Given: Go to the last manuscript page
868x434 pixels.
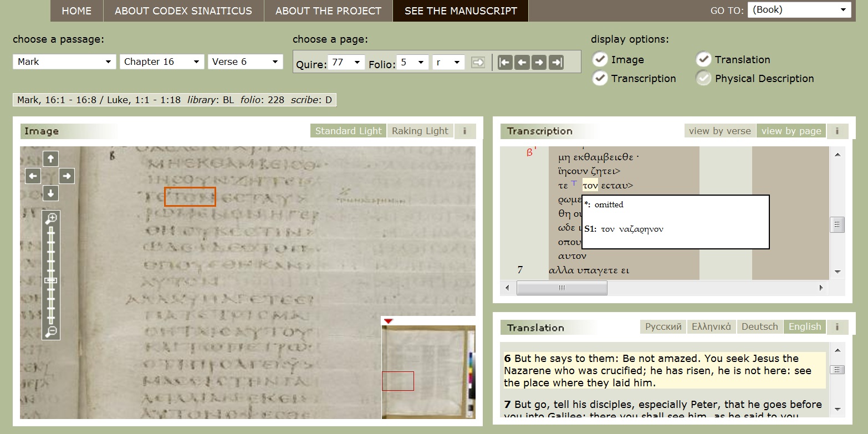Looking at the screenshot, I should 556,62.
